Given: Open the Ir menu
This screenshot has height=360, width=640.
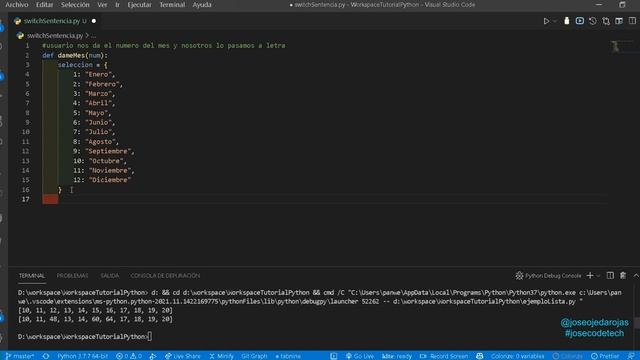Looking at the screenshot, I should (117, 5).
